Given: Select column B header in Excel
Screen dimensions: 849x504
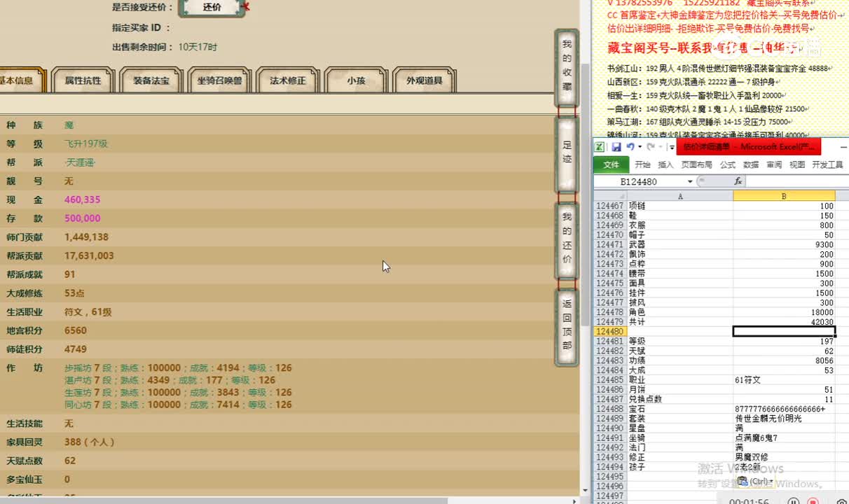Looking at the screenshot, I should (x=784, y=196).
